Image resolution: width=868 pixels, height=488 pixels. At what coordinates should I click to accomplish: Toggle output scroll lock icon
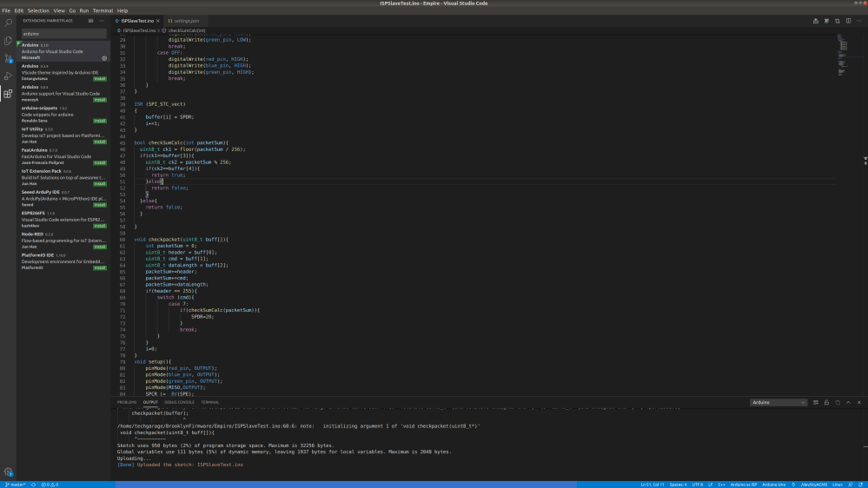click(826, 402)
